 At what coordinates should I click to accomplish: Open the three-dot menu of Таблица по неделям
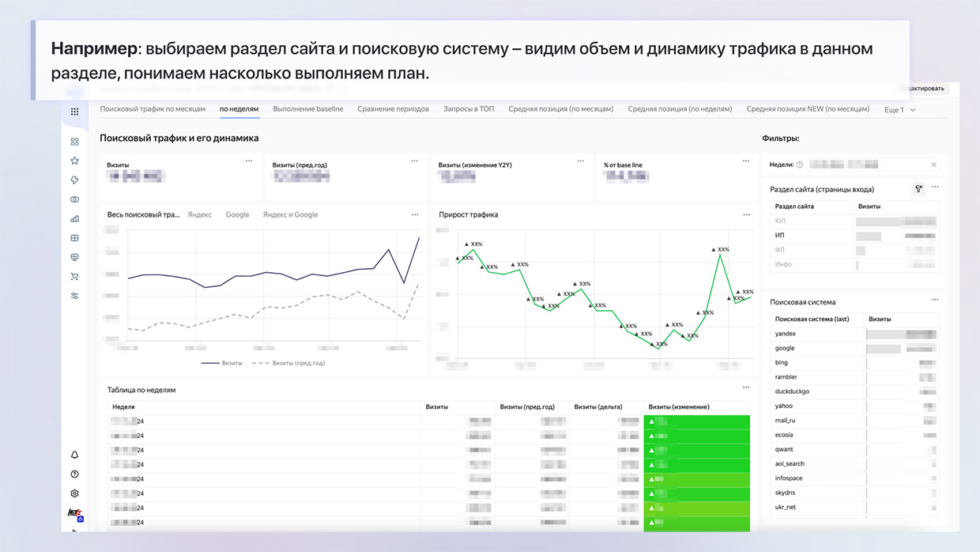746,388
